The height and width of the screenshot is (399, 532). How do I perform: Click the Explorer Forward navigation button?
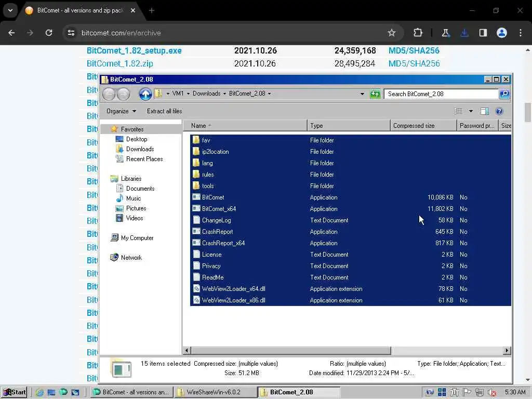[x=123, y=94]
